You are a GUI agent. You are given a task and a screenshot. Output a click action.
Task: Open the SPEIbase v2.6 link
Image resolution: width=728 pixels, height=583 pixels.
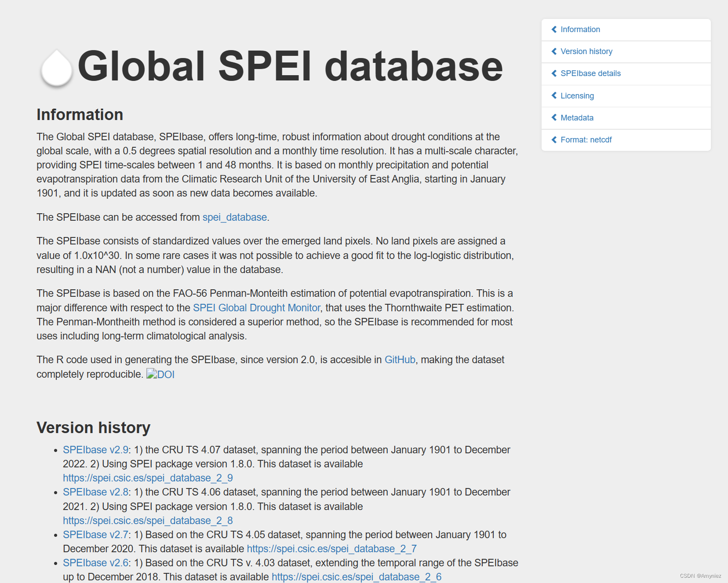[95, 563]
